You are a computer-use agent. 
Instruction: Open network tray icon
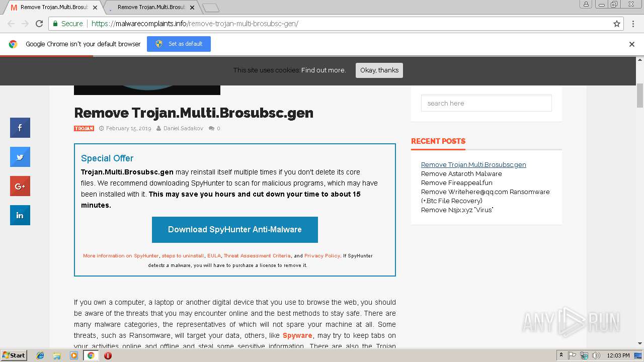pyautogui.click(x=584, y=355)
